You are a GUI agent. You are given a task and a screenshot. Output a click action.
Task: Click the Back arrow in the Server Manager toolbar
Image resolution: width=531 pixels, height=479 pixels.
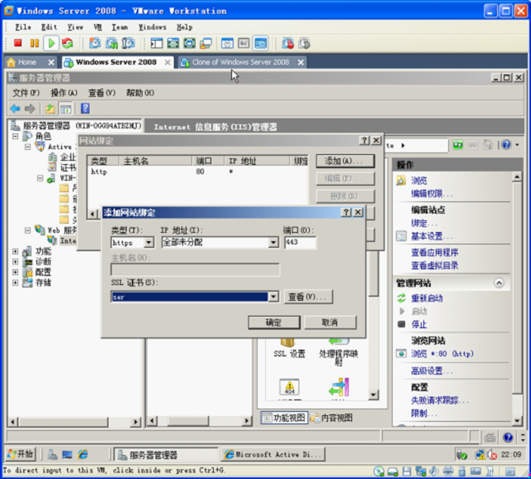15,109
